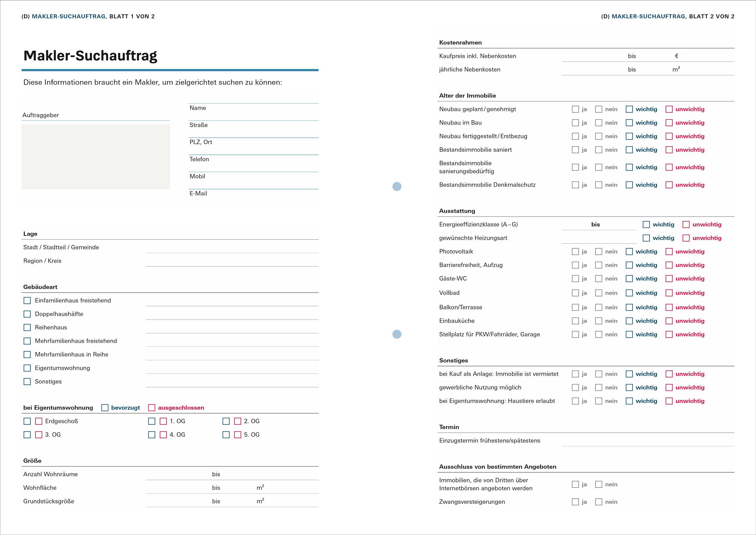Image resolution: width=756 pixels, height=535 pixels.
Task: Tick unwichtig for Einbauküche
Action: pyautogui.click(x=669, y=321)
